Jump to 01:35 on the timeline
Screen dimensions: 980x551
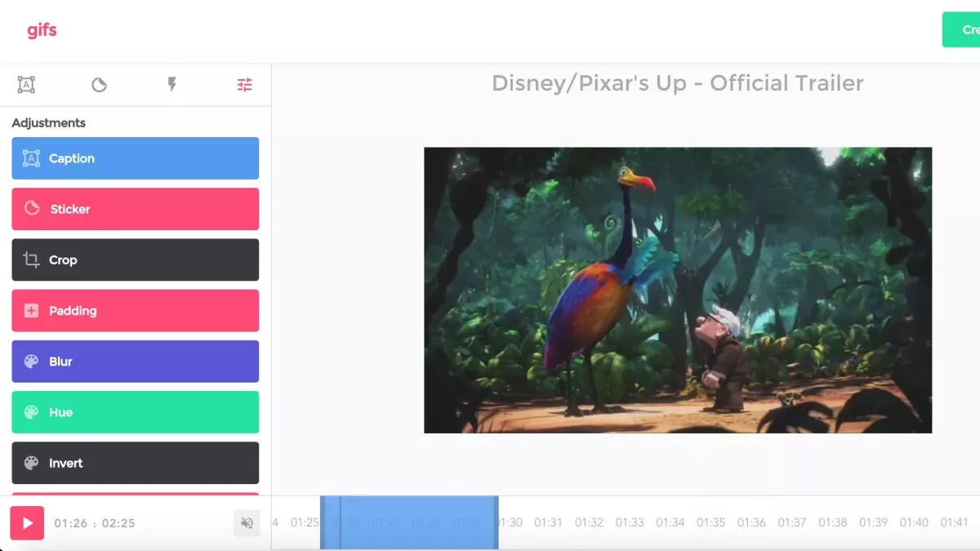pos(711,522)
